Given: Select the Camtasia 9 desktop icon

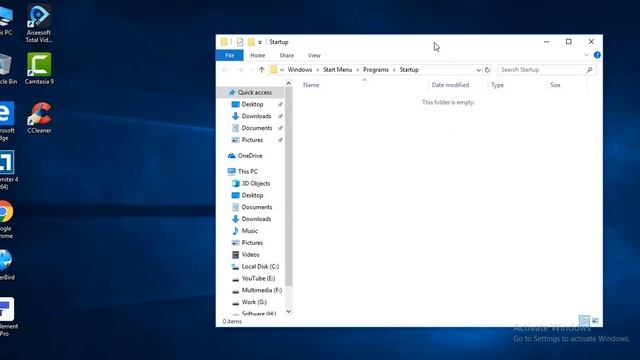Looking at the screenshot, I should point(39,69).
